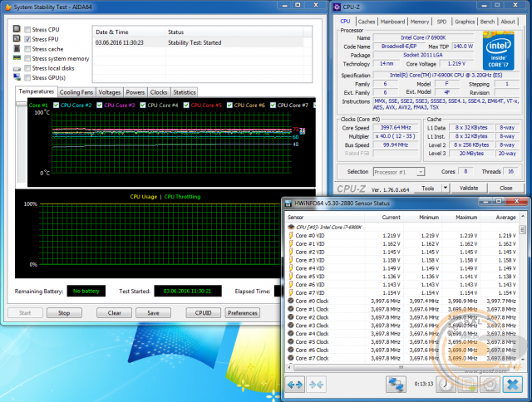Viewport: 532px width, 402px height.
Task: Toggle CPU Core #6 graph checkbox
Action: point(229,105)
